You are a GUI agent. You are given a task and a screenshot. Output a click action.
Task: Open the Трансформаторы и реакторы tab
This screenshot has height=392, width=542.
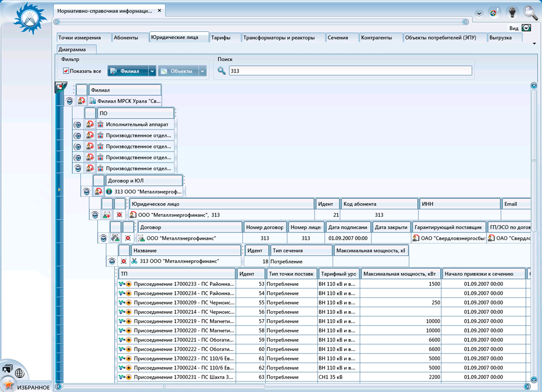click(x=279, y=37)
